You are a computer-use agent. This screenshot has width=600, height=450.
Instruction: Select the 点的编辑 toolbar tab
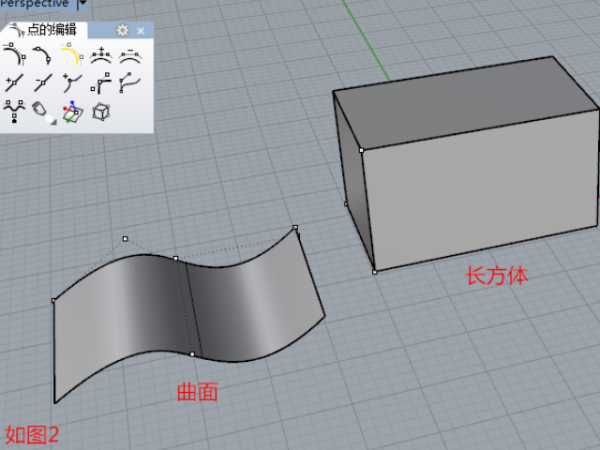[48, 31]
